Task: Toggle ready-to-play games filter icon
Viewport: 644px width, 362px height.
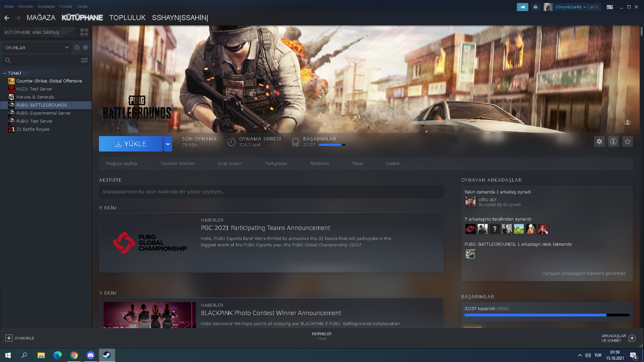Action: coord(86,48)
